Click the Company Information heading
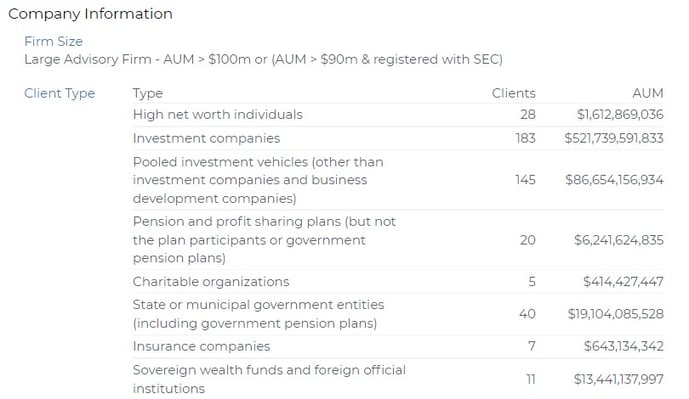The height and width of the screenshot is (399, 689). coord(90,14)
